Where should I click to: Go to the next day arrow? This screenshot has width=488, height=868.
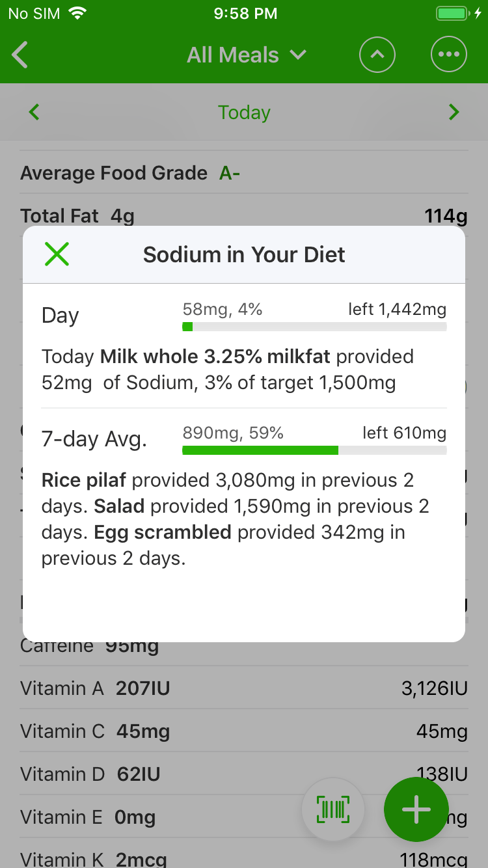[454, 113]
